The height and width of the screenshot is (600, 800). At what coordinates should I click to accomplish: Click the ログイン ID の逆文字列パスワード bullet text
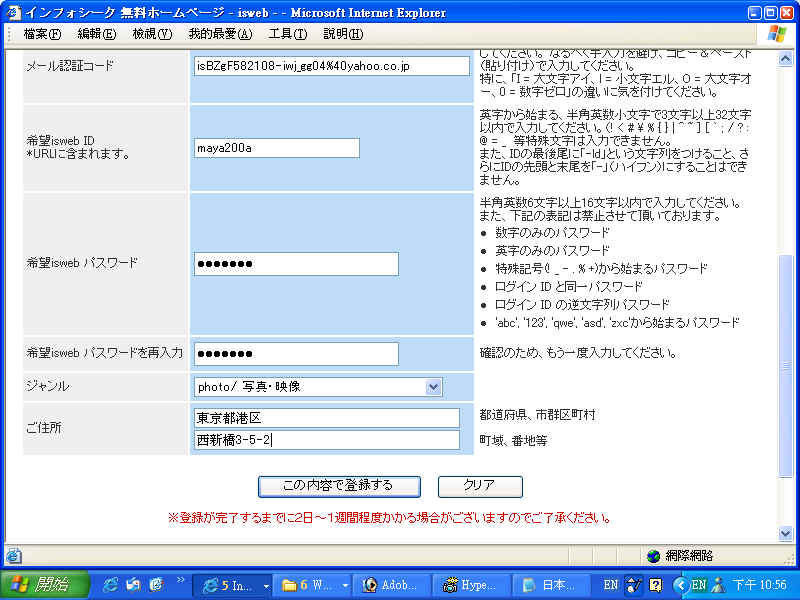click(x=582, y=305)
